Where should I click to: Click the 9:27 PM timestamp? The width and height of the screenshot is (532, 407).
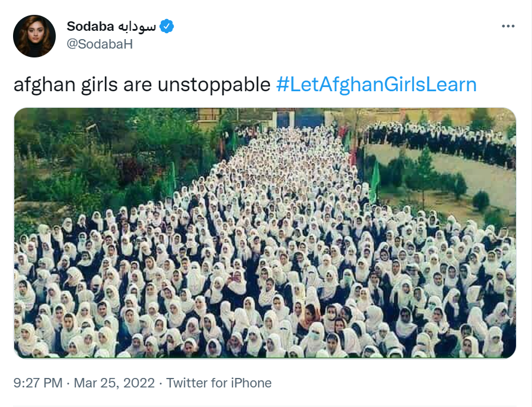point(38,383)
